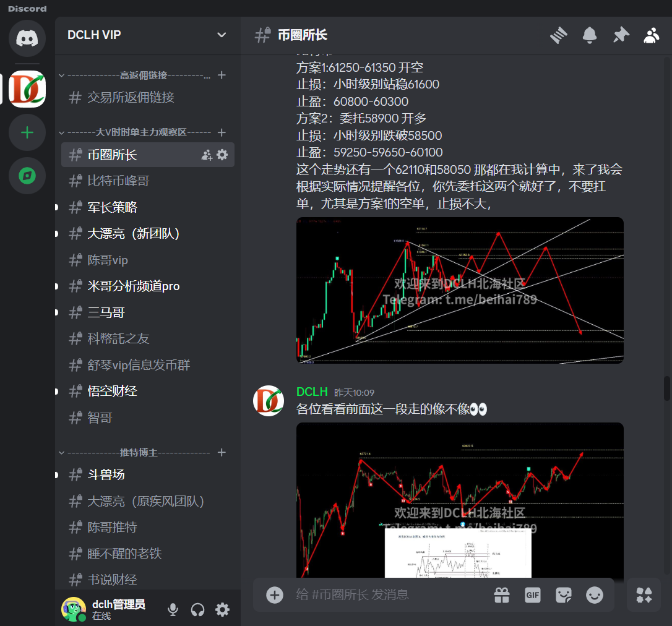Open Explore Discoverable Servers compass icon
The image size is (672, 626).
click(x=27, y=176)
